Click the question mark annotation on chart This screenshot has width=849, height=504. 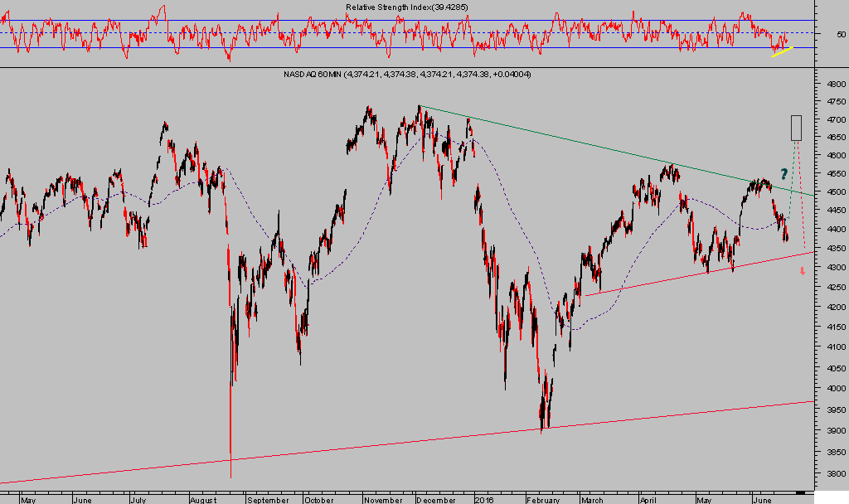783,175
